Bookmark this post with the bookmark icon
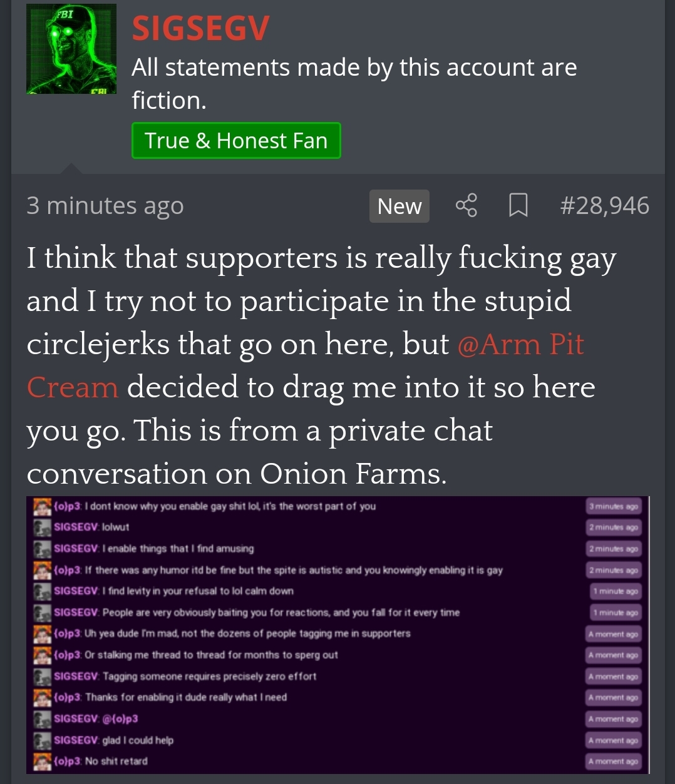This screenshot has width=675, height=784. (x=518, y=205)
